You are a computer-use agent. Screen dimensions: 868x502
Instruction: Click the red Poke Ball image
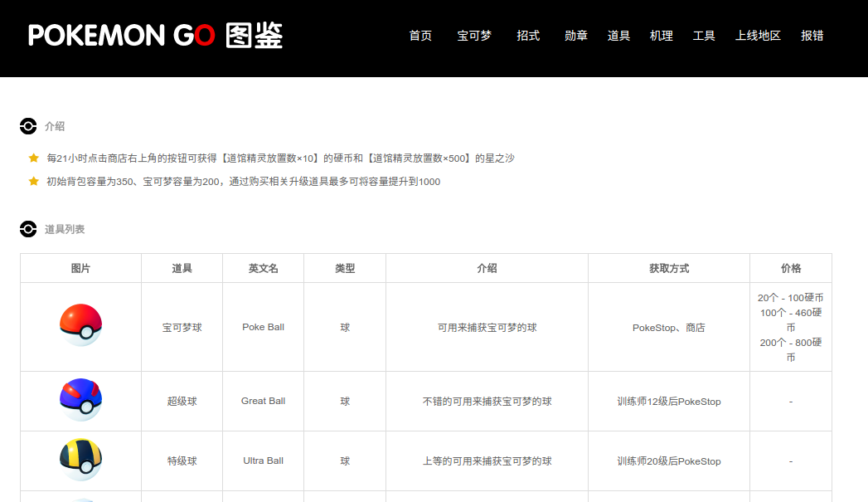click(x=80, y=325)
